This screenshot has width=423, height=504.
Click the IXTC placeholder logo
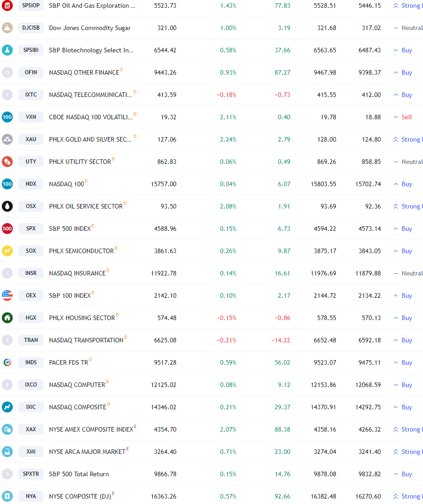click(x=7, y=95)
